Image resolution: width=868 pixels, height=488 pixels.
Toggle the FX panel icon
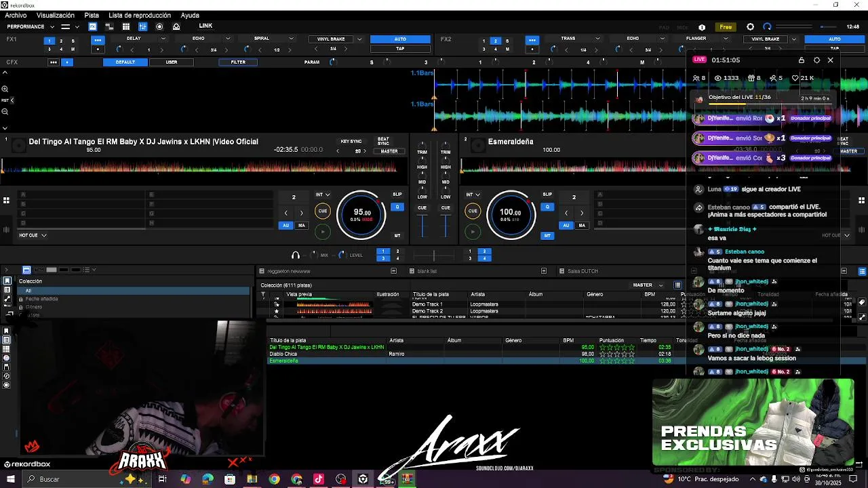click(x=92, y=27)
